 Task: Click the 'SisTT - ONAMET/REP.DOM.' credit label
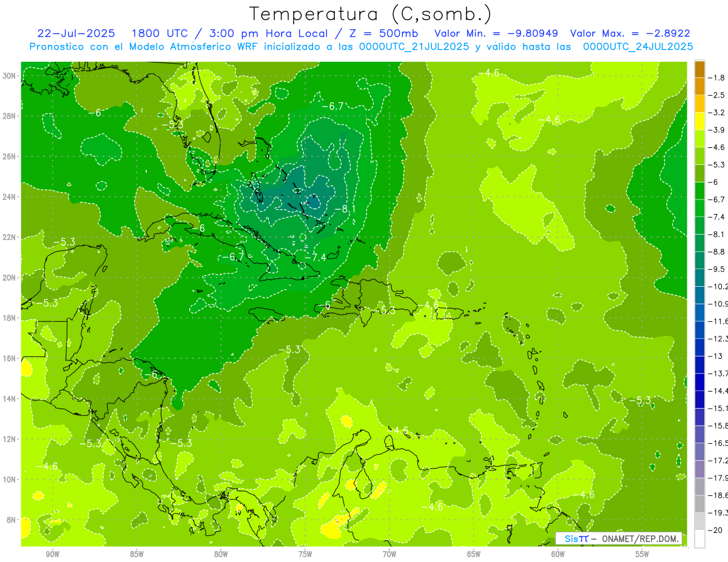tap(619, 538)
